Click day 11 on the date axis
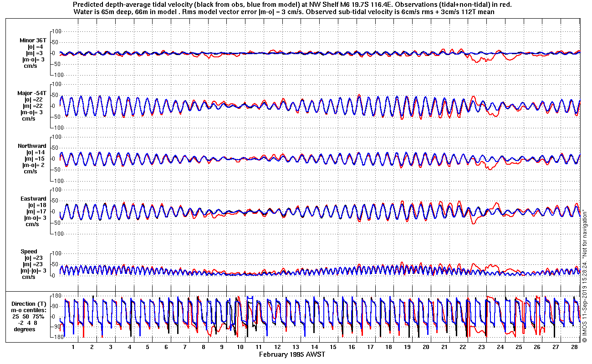The width and height of the screenshot is (592, 364). tap(259, 347)
